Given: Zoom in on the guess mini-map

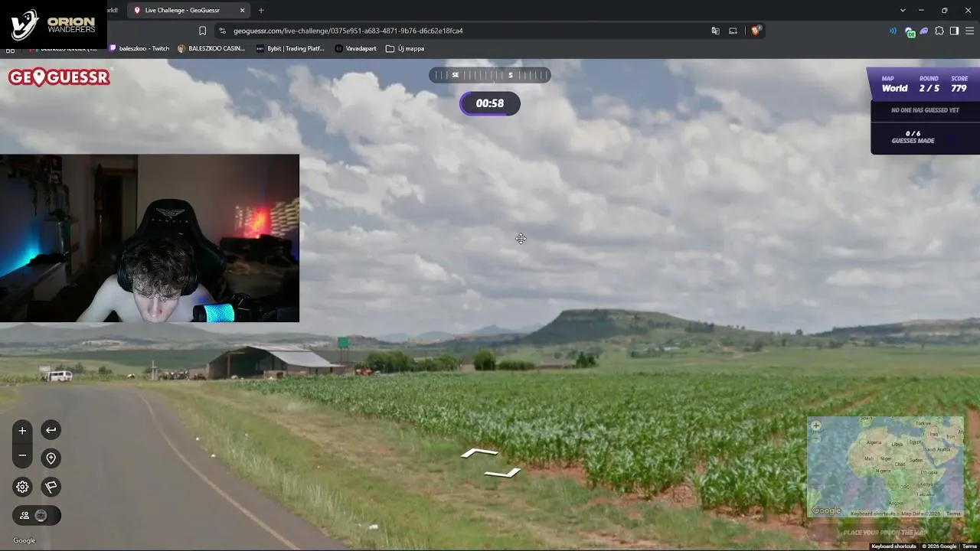Looking at the screenshot, I should tap(816, 425).
